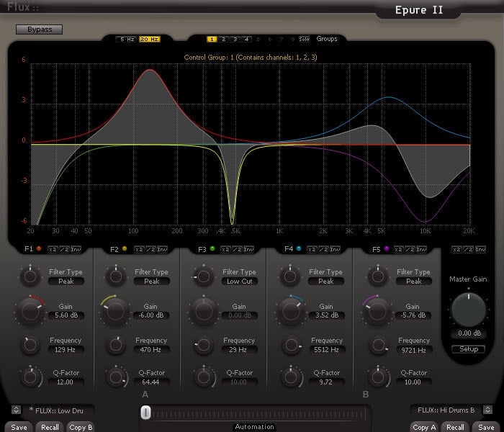Image resolution: width=504 pixels, height=432 pixels.
Task: Toggle the F4 blue band enable dot
Action: (299, 248)
